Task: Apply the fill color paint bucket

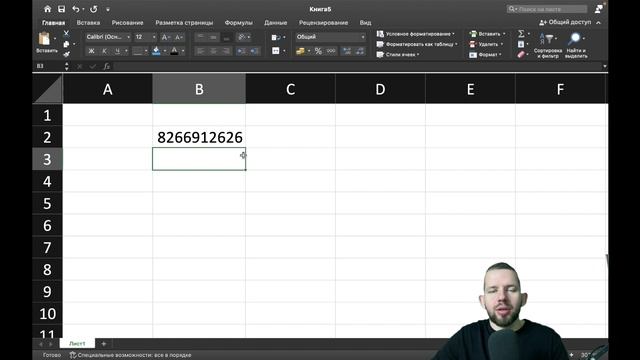Action: 156,51
